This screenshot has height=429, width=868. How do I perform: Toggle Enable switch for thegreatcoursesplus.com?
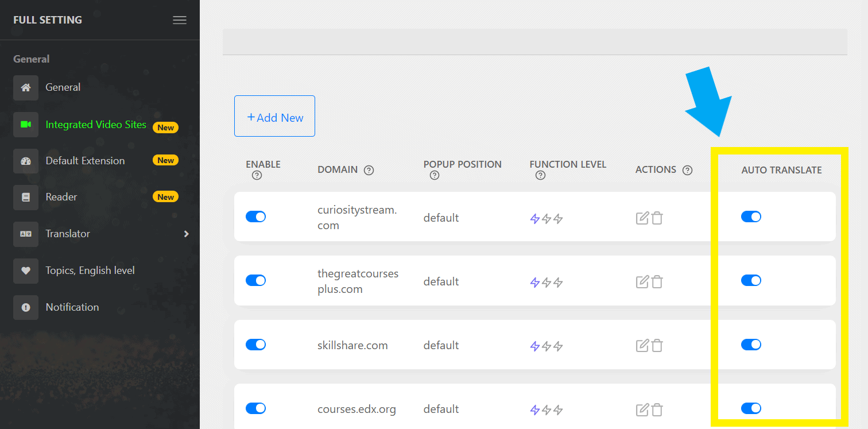coord(255,280)
